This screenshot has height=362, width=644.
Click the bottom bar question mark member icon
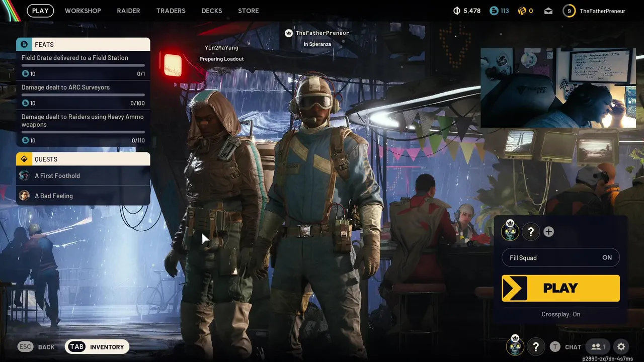coord(536,346)
